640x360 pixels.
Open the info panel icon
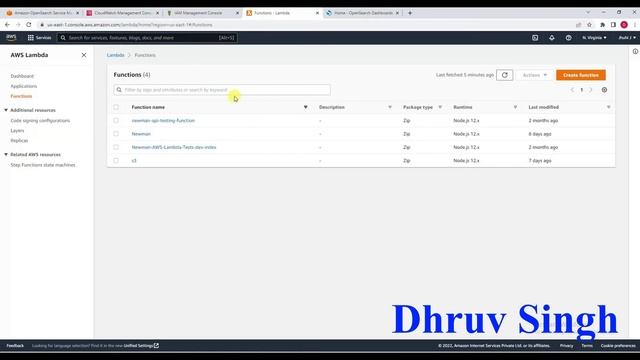635,51
